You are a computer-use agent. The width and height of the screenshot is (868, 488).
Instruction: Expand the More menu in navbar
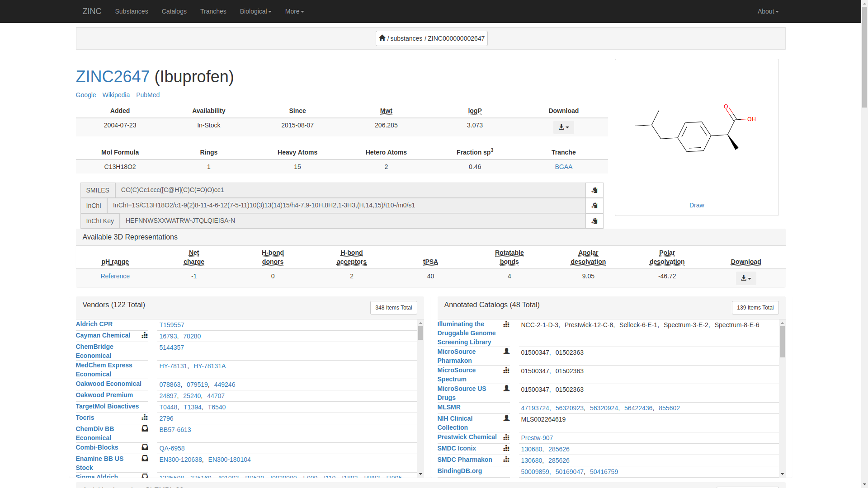(294, 11)
